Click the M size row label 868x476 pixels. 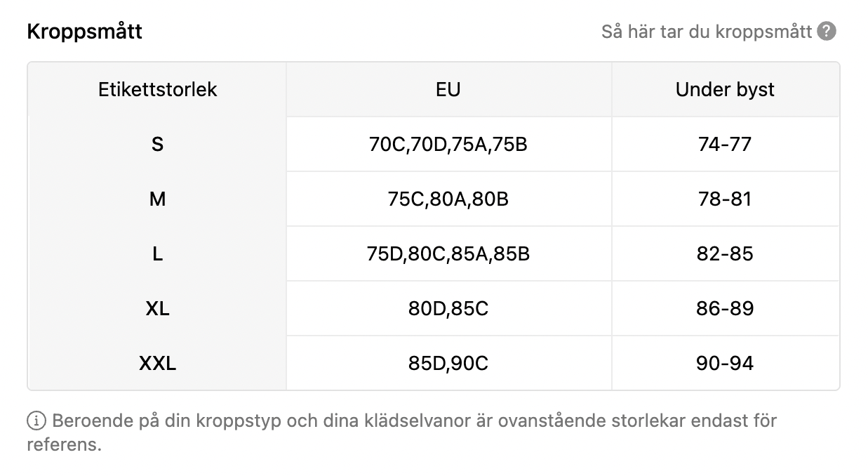click(x=157, y=199)
